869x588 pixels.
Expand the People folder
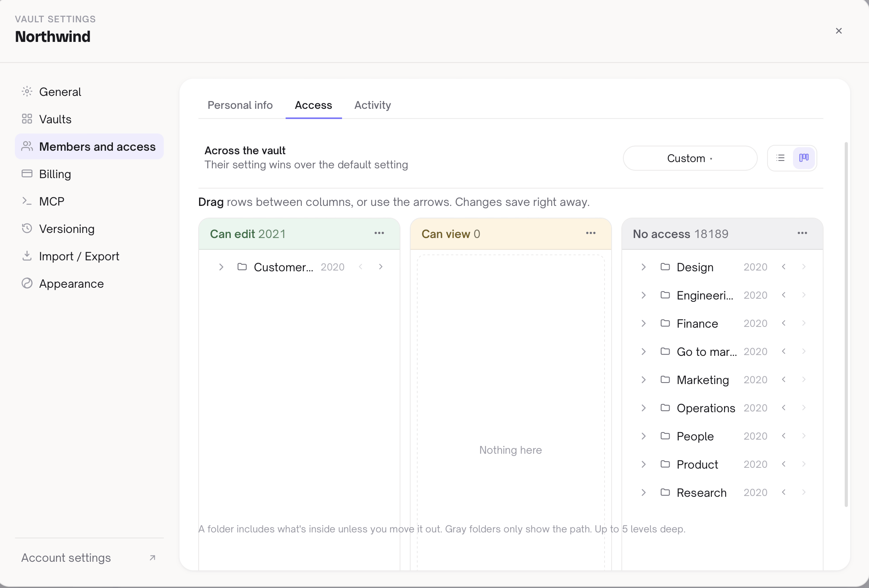[643, 436]
